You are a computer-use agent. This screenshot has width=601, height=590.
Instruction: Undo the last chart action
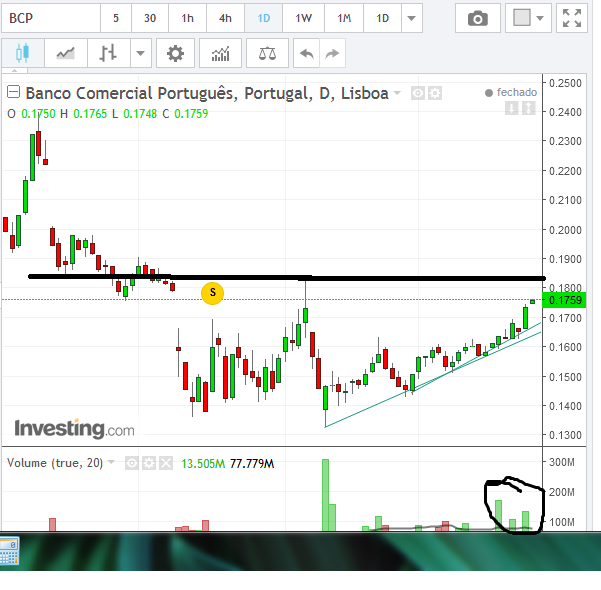coord(306,53)
